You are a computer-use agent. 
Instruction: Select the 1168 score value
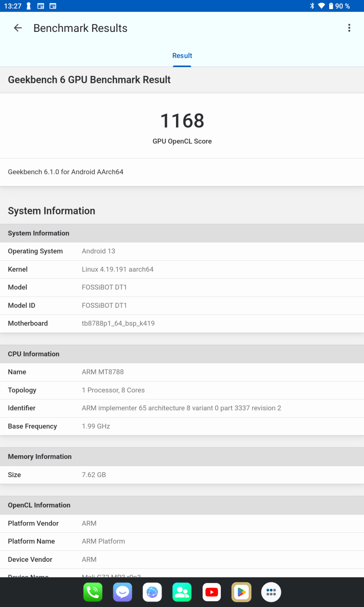(182, 121)
